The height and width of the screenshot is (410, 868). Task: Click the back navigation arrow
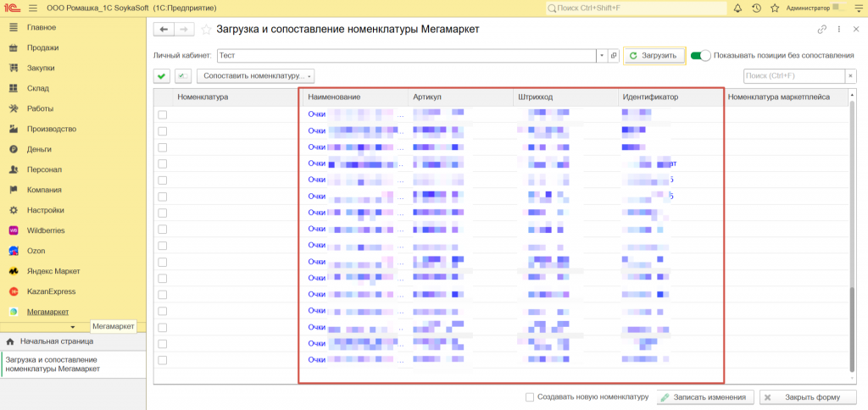pos(163,29)
